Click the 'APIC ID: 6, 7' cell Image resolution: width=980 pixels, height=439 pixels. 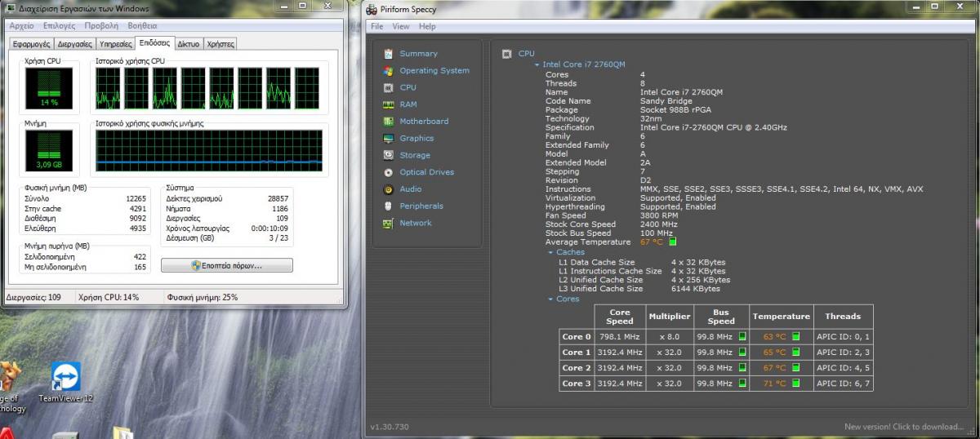(844, 384)
